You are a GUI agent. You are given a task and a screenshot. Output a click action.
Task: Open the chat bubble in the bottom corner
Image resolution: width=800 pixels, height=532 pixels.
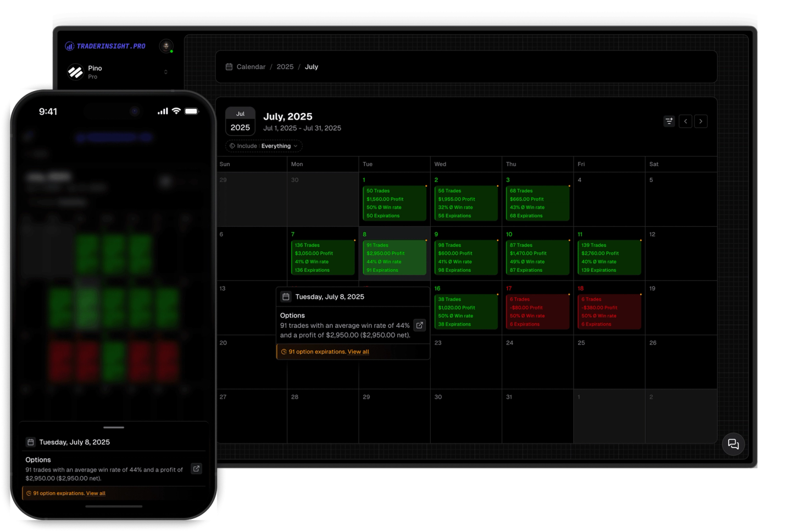coord(733,445)
